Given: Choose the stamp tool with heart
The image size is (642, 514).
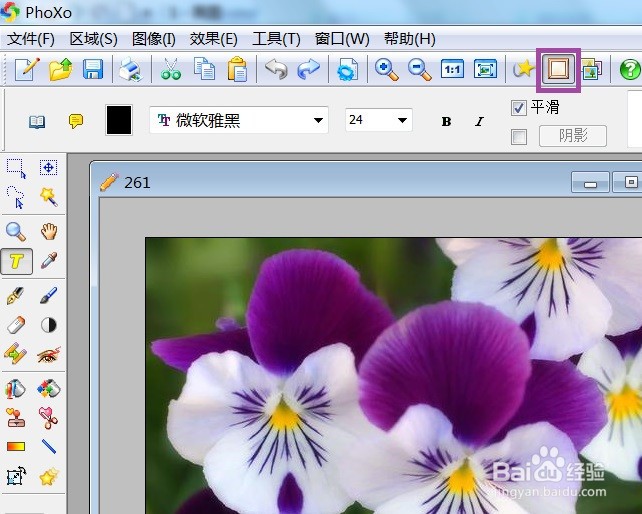Looking at the screenshot, I should [x=16, y=418].
